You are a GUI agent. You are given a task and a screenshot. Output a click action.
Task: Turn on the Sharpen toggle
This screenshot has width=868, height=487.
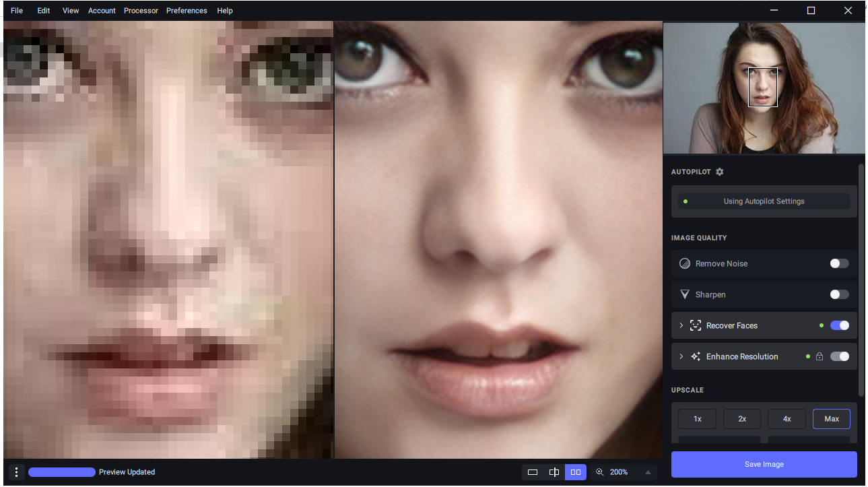(x=839, y=294)
